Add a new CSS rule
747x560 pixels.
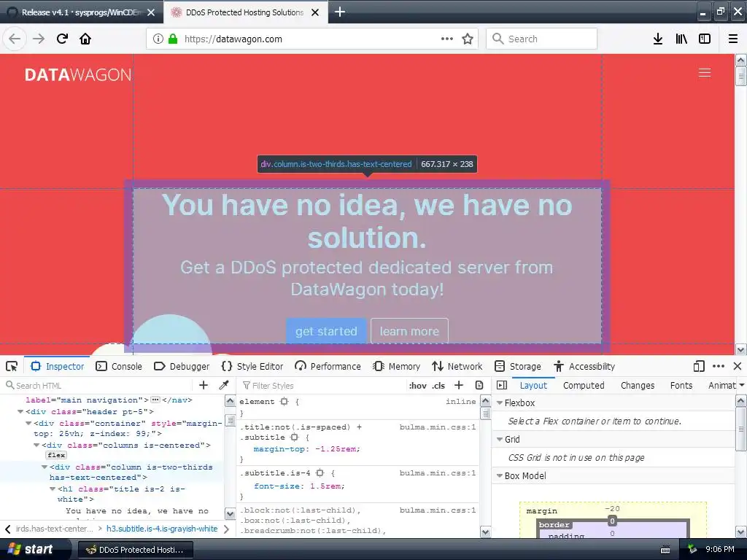point(459,385)
